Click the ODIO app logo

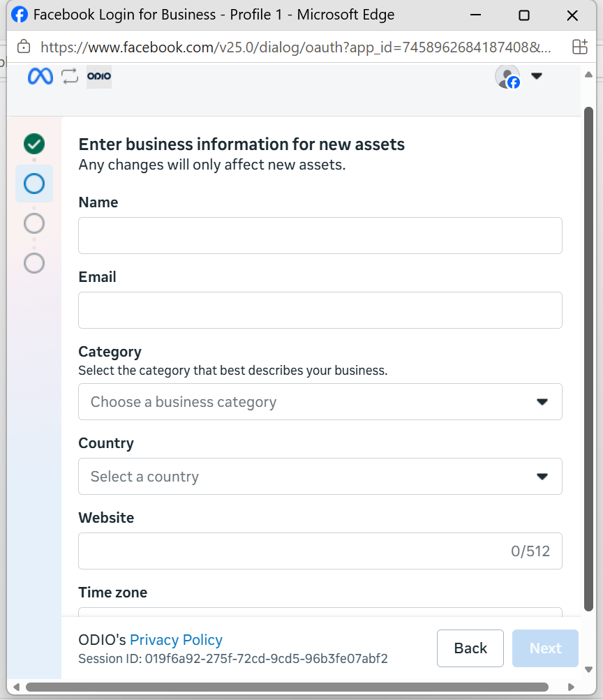click(99, 76)
